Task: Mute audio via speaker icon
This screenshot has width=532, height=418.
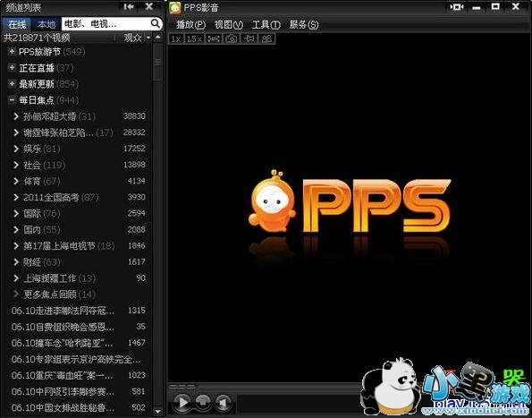Action: pos(223,403)
